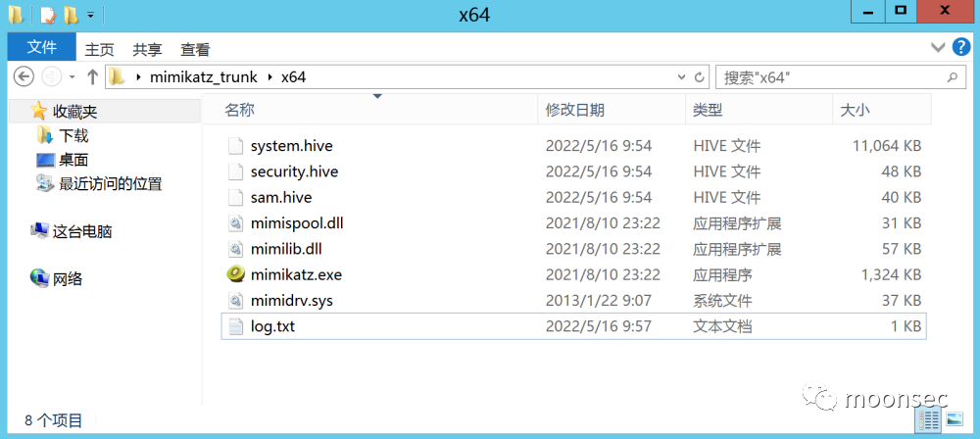Select the mimidrv.sys file name
The height and width of the screenshot is (439, 980).
point(291,300)
